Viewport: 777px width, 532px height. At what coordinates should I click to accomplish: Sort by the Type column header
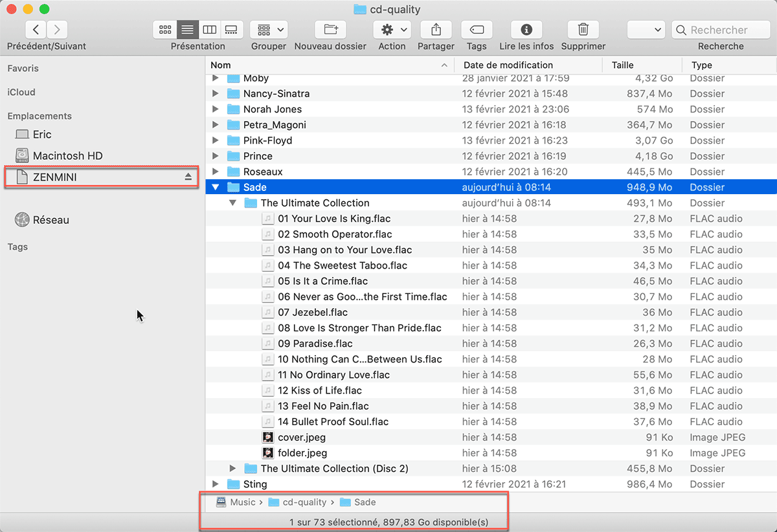point(729,65)
